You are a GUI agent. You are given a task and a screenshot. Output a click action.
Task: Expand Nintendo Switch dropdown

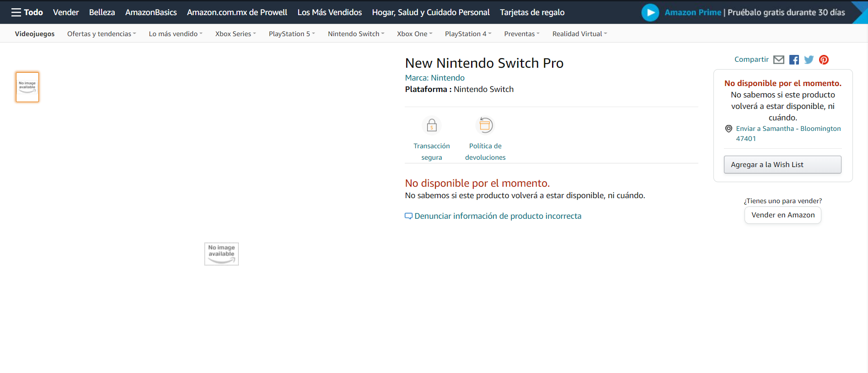coord(356,34)
